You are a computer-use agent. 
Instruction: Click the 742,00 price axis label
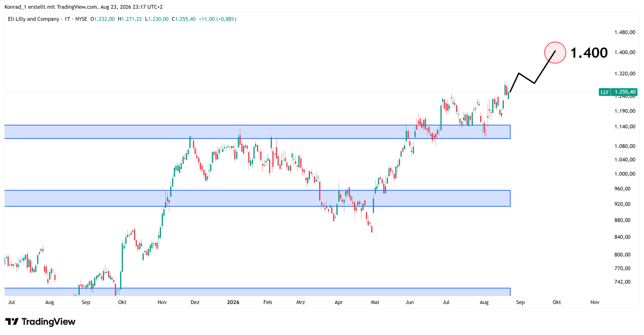click(x=622, y=282)
